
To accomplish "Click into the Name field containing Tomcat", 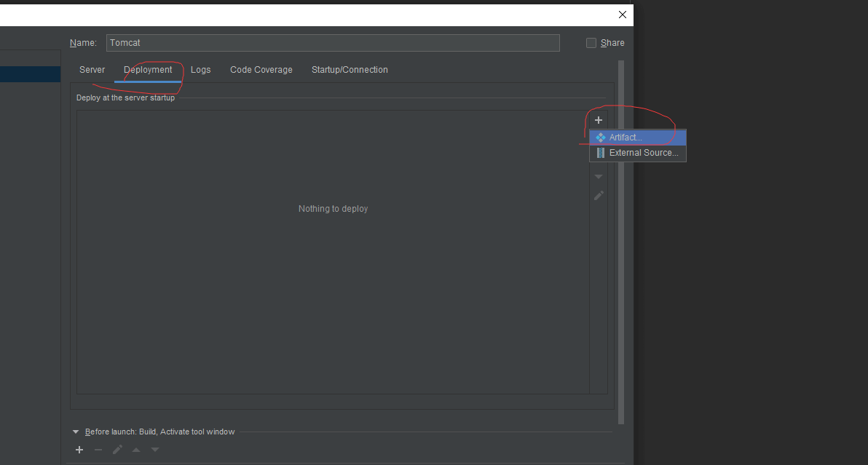I will tap(332, 43).
